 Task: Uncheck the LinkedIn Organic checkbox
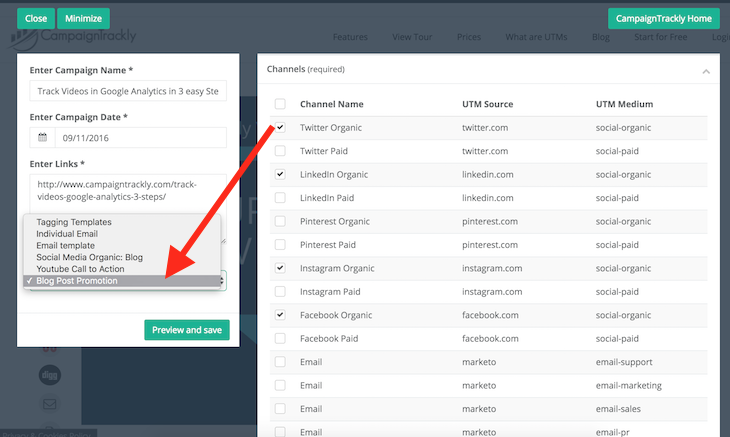pyautogui.click(x=280, y=174)
